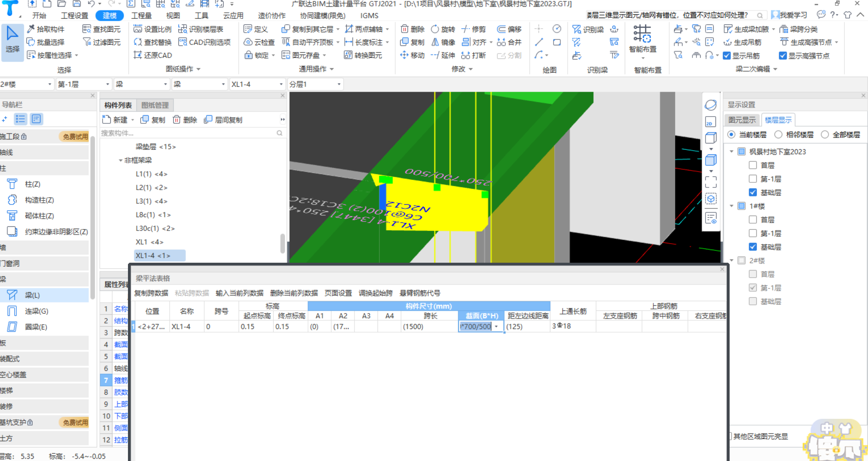Click 批量选择 batch select tool

(45, 42)
